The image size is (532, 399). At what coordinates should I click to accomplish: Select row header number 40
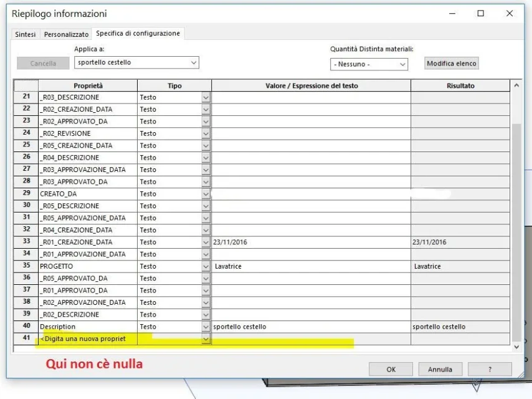point(26,326)
